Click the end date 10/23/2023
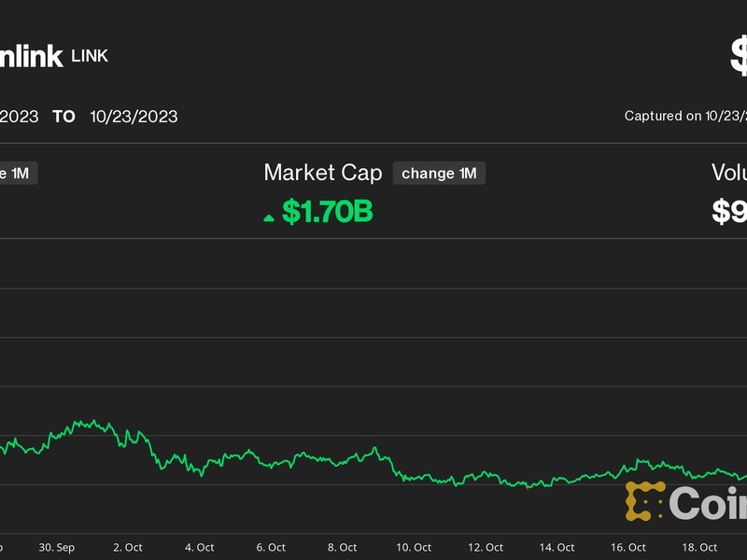The height and width of the screenshot is (560, 747). 134,117
